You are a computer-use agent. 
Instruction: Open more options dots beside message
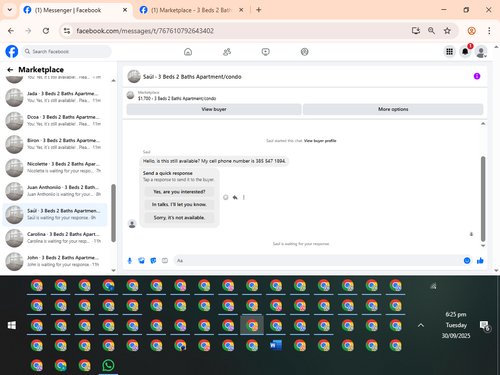(244, 197)
